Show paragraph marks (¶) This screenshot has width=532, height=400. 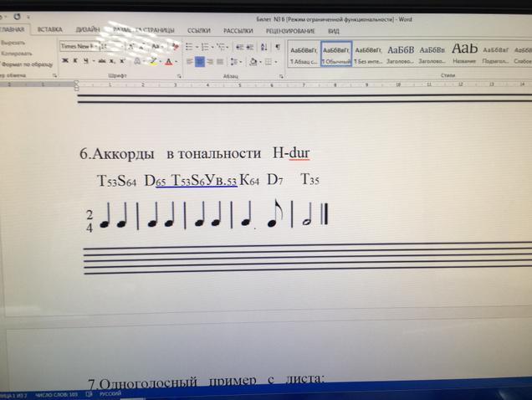tap(278, 47)
